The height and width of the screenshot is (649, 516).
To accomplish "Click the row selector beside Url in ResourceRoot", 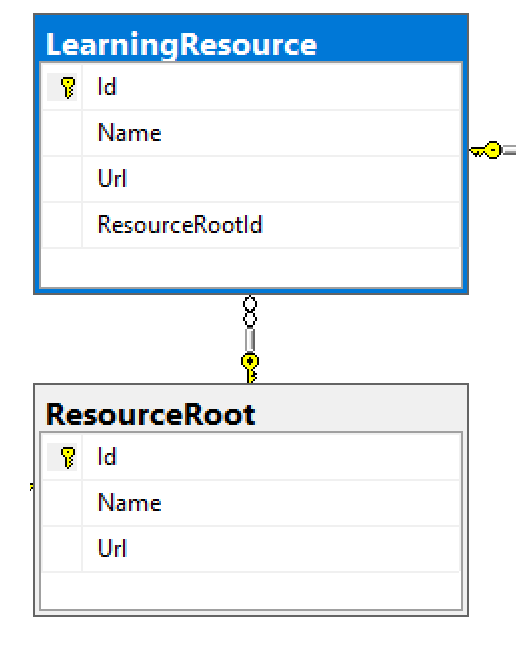I will pos(62,549).
